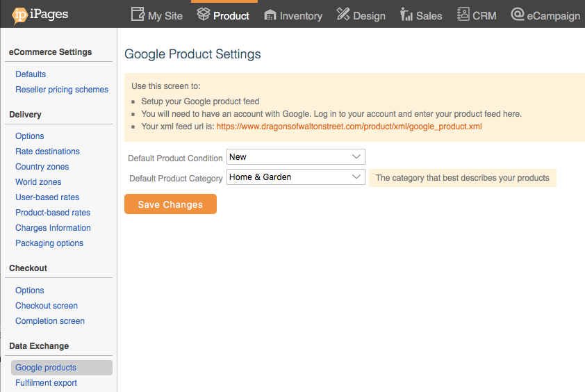Click the Product stacked-boxes icon
This screenshot has width=585, height=392.
pyautogui.click(x=204, y=14)
